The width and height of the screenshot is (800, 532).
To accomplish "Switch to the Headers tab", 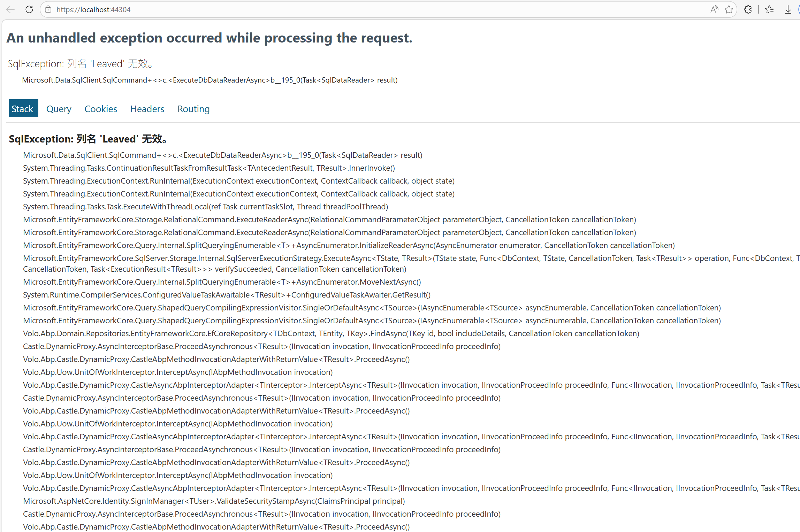I will point(147,109).
